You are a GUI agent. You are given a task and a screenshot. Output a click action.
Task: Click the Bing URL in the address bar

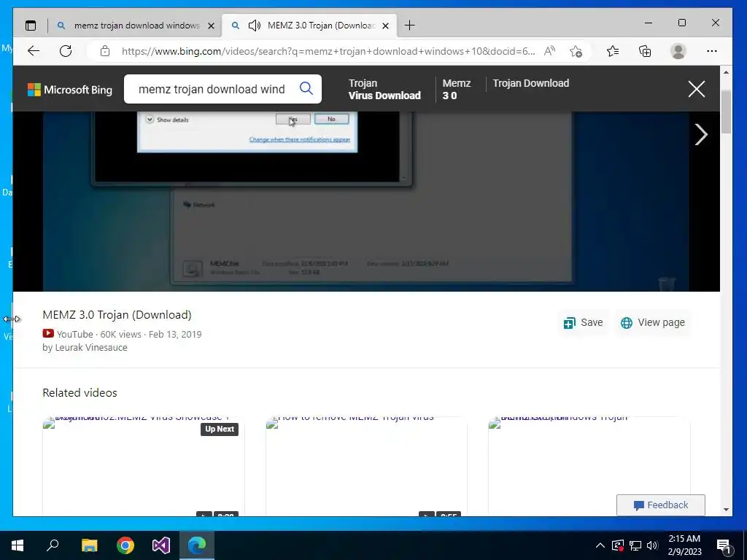click(328, 51)
